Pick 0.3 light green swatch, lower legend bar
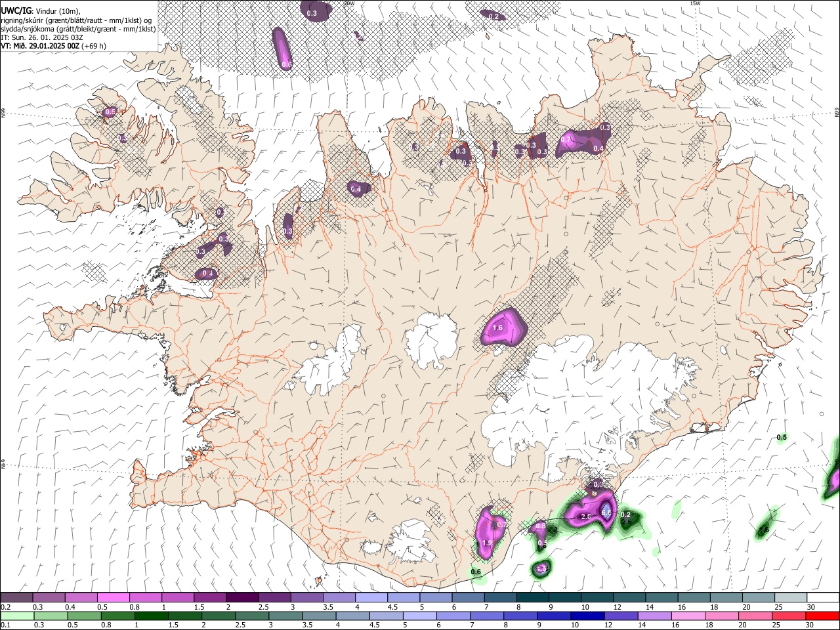 (51, 616)
